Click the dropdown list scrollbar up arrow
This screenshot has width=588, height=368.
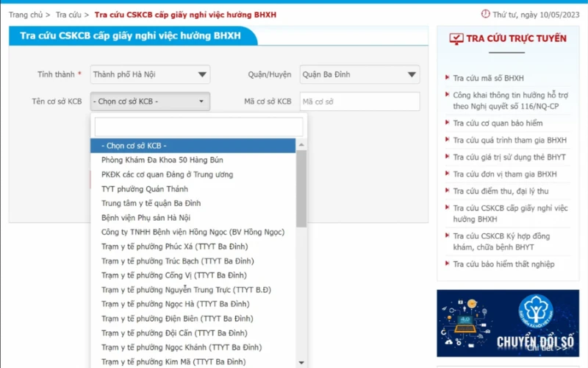pyautogui.click(x=301, y=145)
